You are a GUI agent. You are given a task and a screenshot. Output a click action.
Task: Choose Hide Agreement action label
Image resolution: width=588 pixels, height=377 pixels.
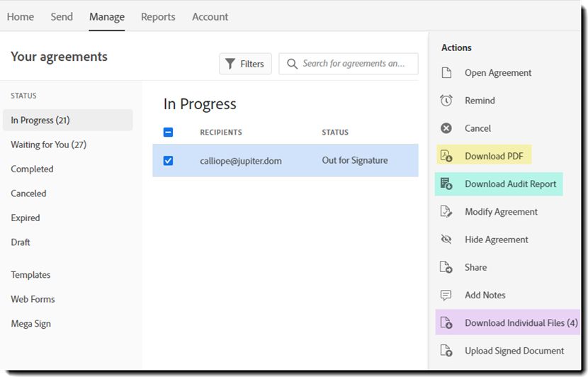point(497,240)
